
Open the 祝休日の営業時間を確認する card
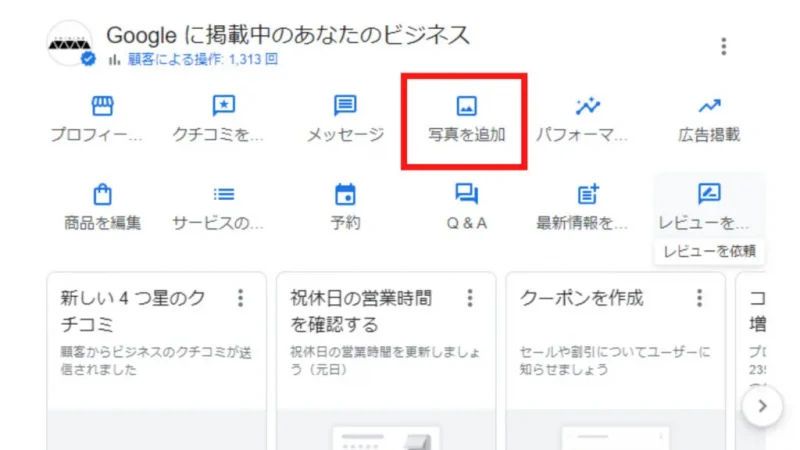pyautogui.click(x=386, y=361)
